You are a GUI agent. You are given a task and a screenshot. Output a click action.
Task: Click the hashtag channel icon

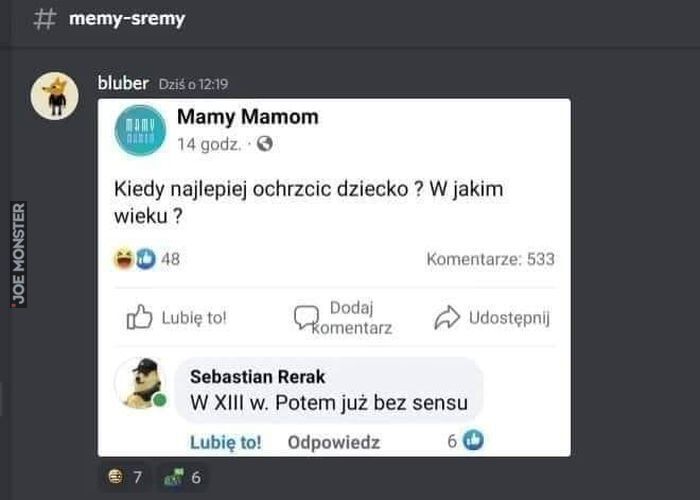45,19
